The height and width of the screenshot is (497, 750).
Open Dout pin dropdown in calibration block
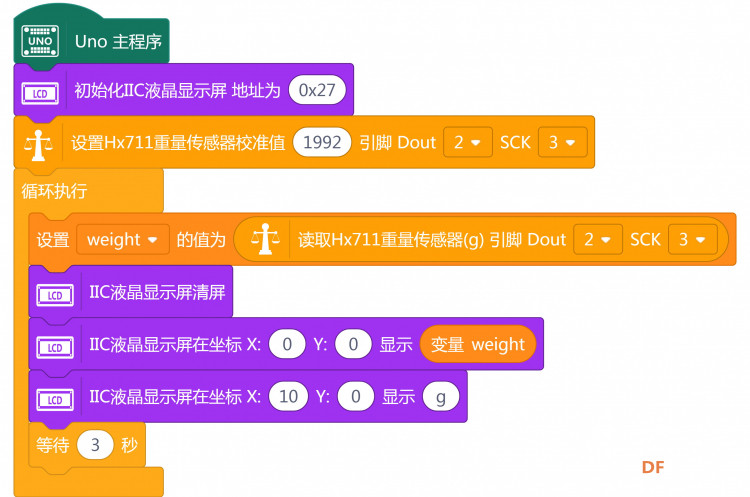(x=467, y=142)
